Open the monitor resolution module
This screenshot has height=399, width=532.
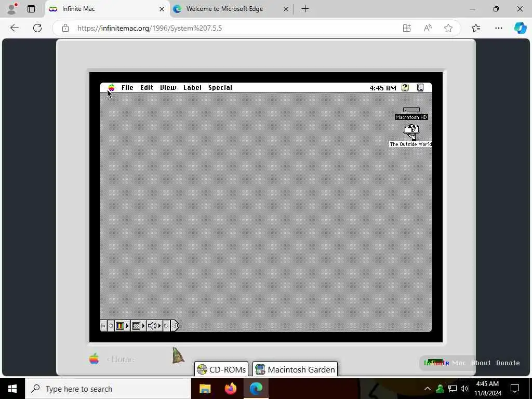pos(136,326)
